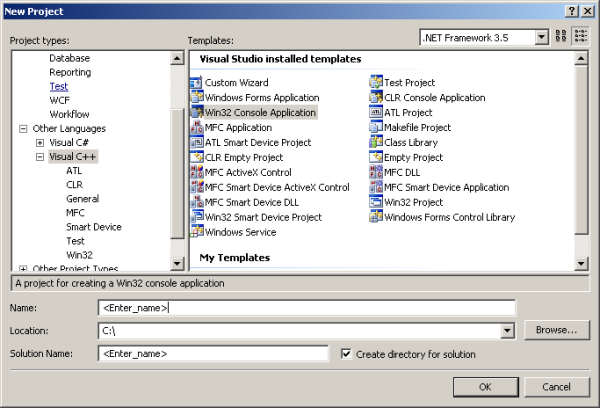Viewport: 600px width, 408px height.
Task: Select the CLR Console Application icon
Action: click(x=376, y=97)
